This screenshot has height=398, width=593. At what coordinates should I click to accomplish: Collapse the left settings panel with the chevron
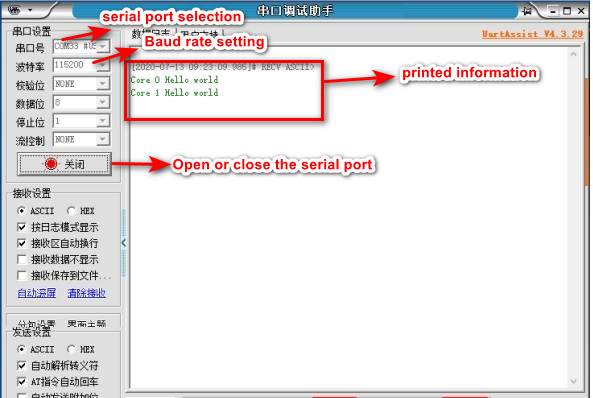point(124,243)
